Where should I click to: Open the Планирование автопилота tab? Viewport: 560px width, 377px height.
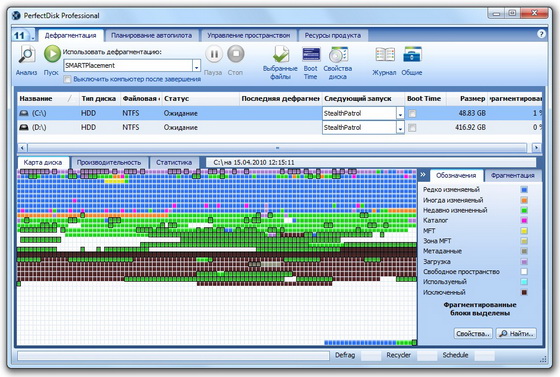click(151, 35)
